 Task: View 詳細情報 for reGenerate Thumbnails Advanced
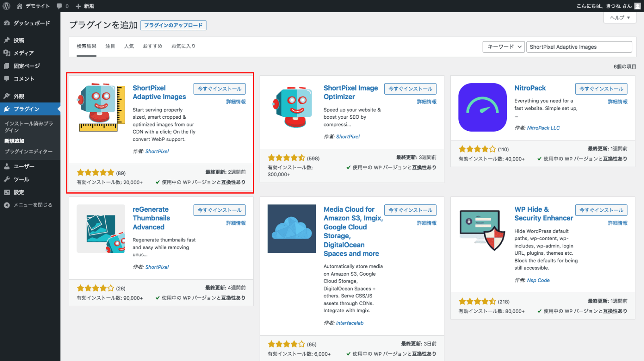coord(236,223)
